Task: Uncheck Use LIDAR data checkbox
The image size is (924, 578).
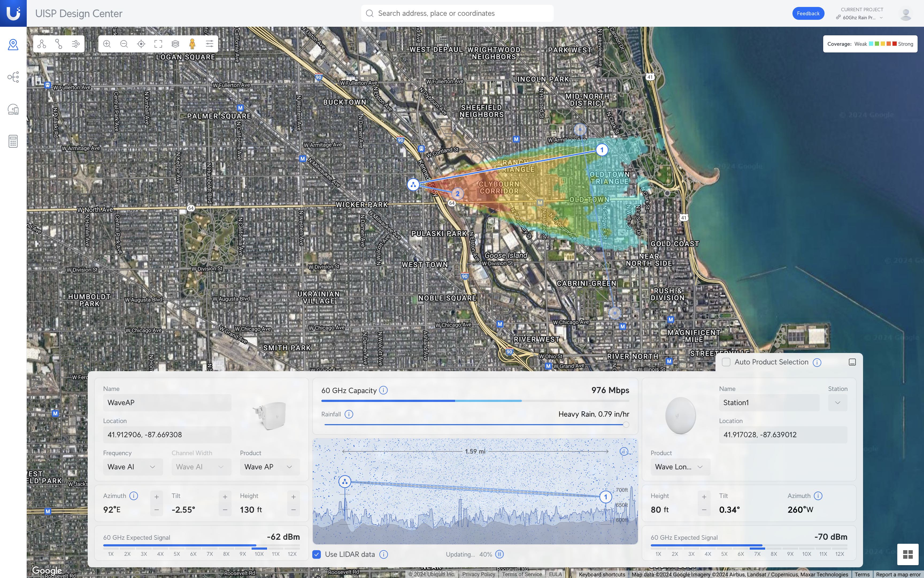Action: coord(317,554)
